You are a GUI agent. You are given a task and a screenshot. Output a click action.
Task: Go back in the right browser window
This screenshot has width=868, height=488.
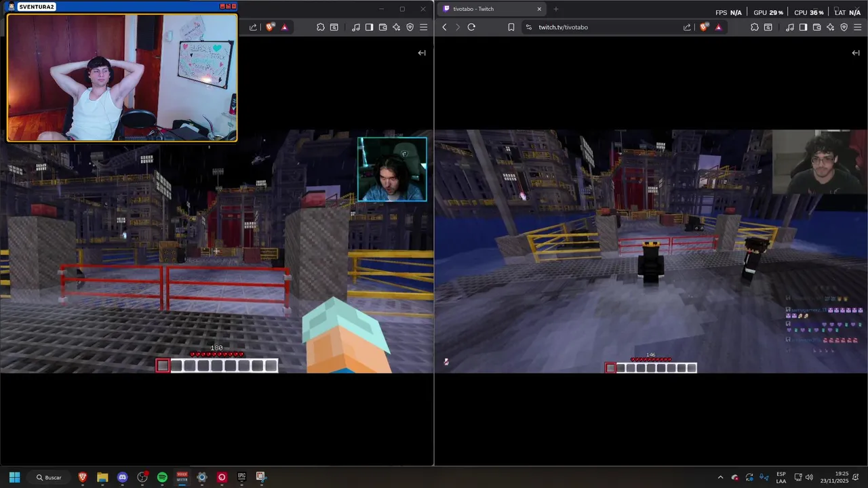[x=444, y=27]
